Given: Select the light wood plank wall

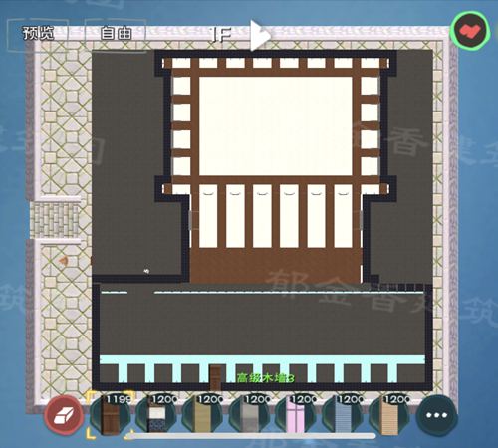Looking at the screenshot, I should [388, 415].
